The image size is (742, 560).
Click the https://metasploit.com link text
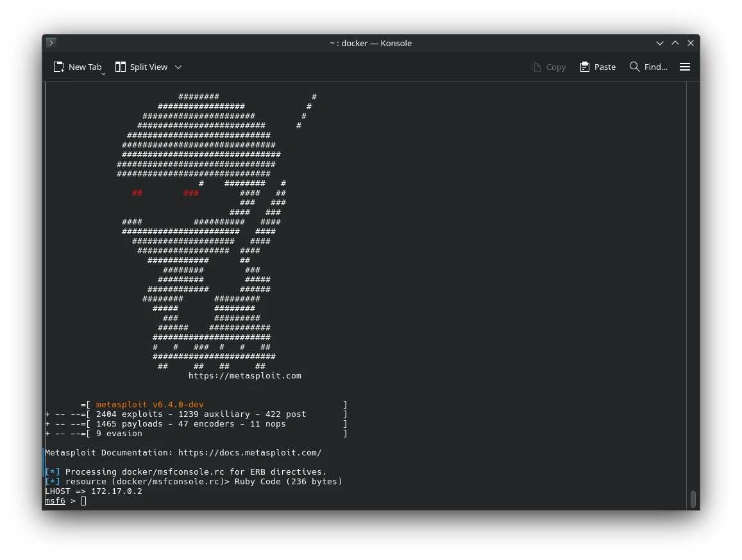point(244,376)
